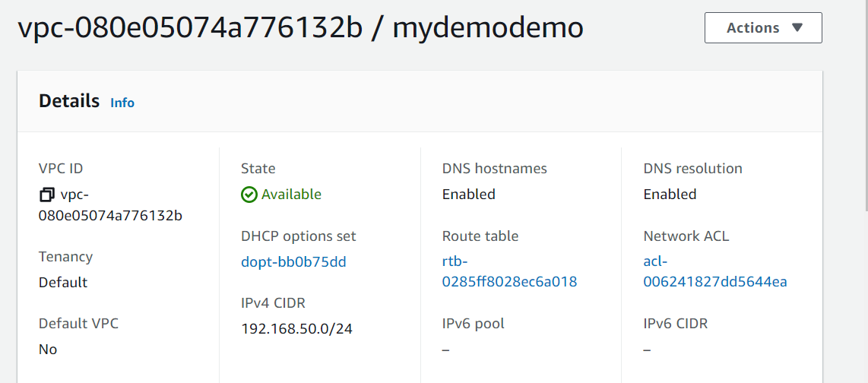
Task: Open the Info link beside Details
Action: (x=122, y=103)
